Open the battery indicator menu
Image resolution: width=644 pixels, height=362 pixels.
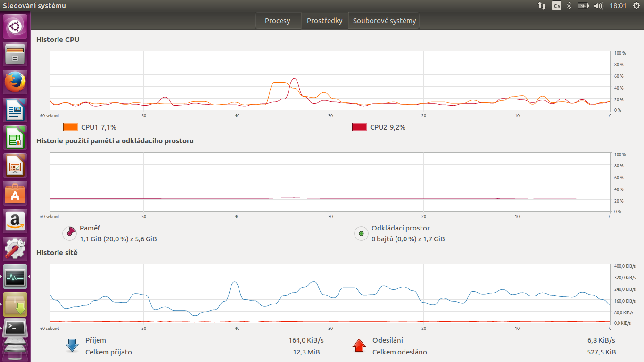tap(583, 6)
